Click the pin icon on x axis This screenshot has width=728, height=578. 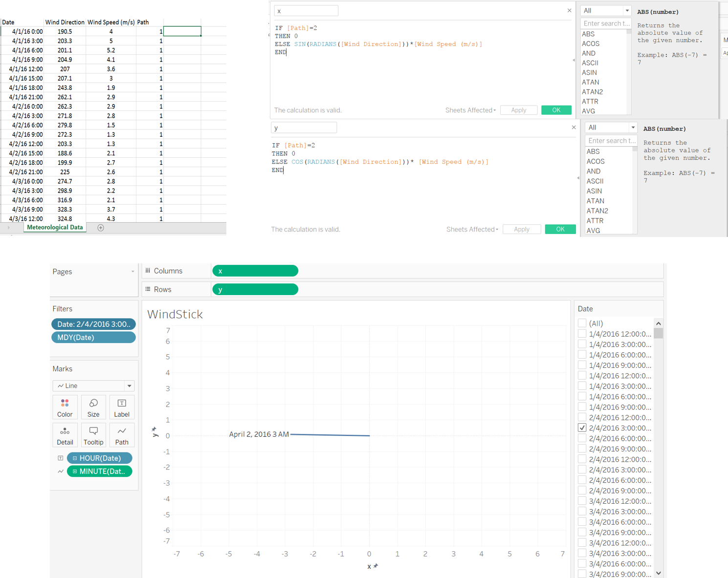(x=376, y=566)
